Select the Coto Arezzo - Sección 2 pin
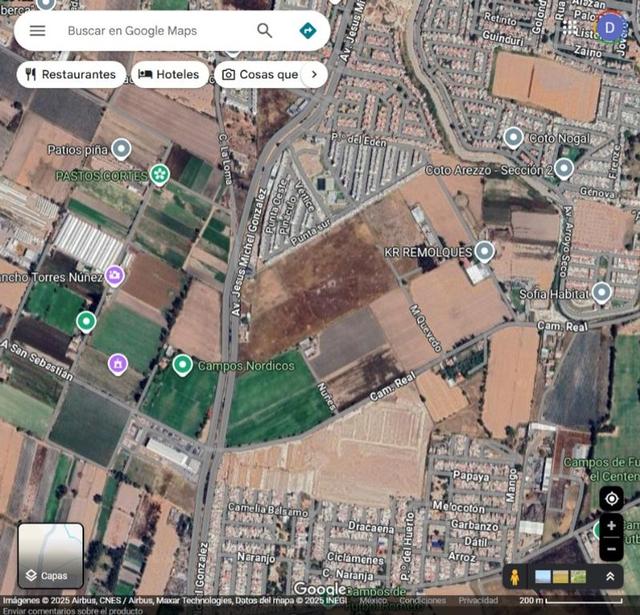Viewport: 640px width, 615px height. click(x=564, y=168)
